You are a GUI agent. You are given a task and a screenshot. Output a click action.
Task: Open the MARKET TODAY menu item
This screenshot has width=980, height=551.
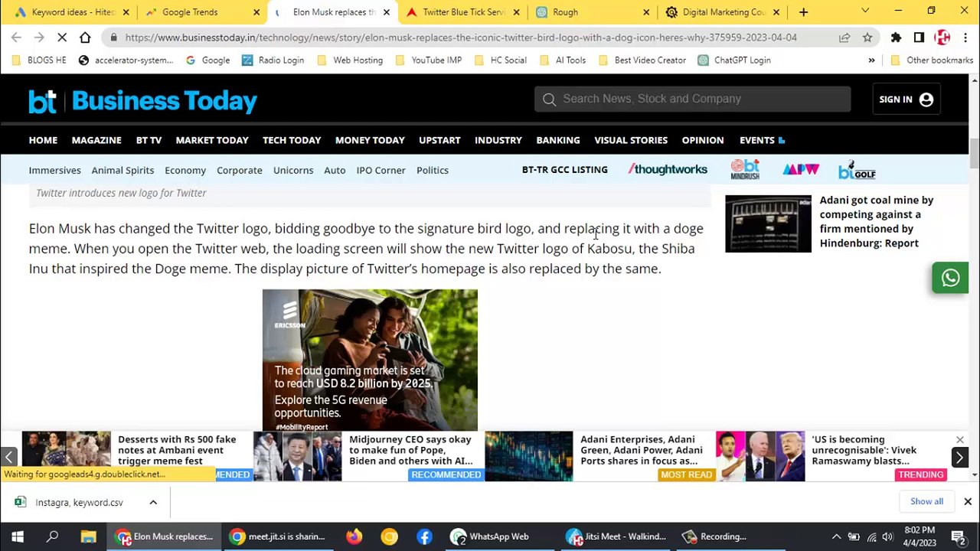212,140
